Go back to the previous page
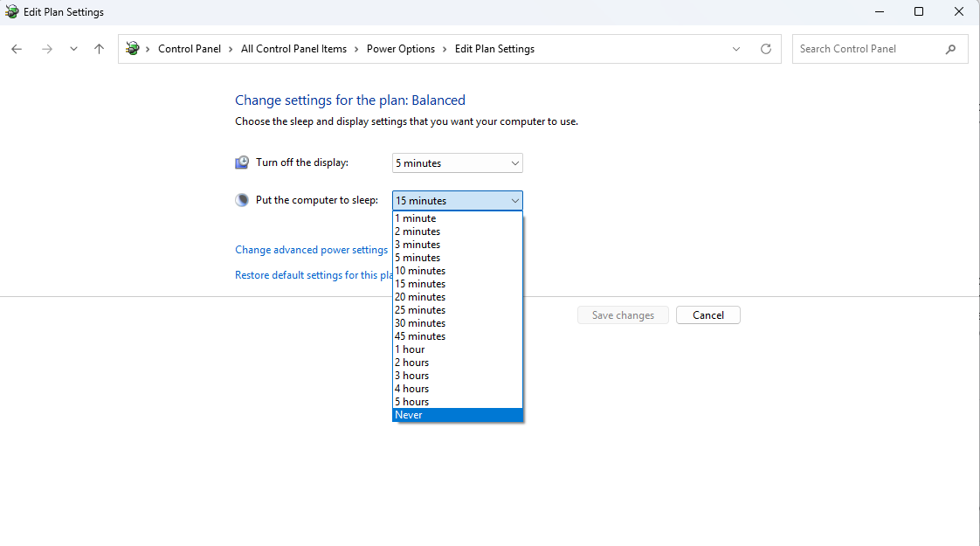 (17, 49)
